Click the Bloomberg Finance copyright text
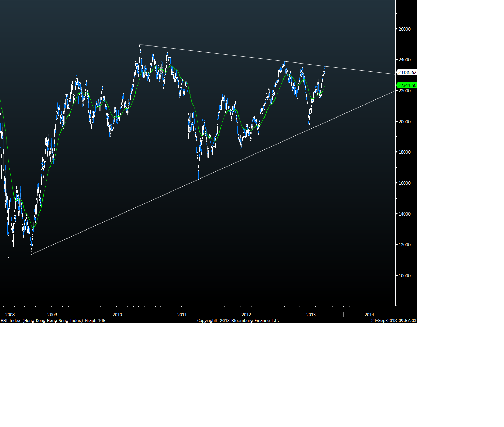 [238, 320]
